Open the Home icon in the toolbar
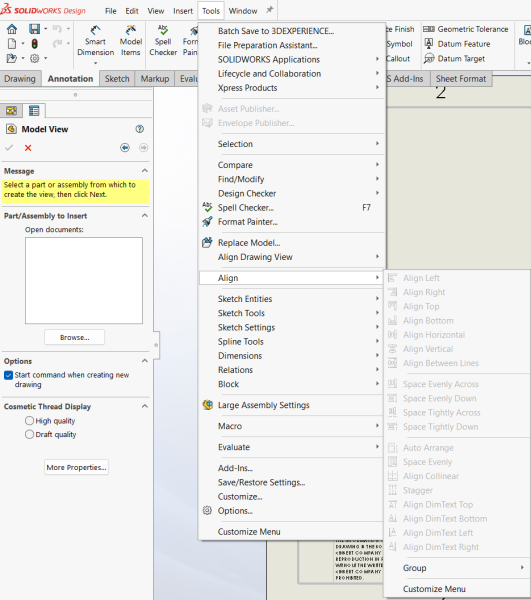 12,29
